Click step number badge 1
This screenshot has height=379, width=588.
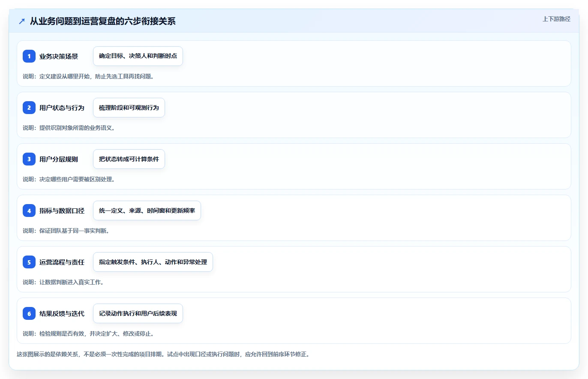click(29, 56)
